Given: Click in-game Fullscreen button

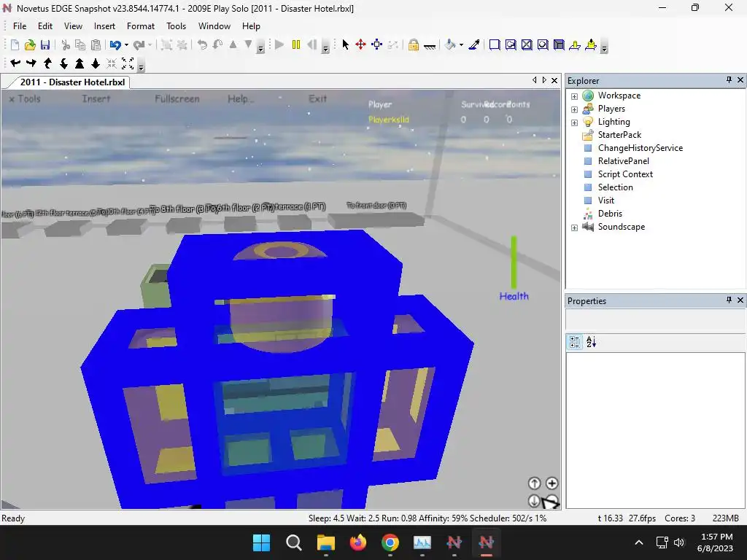Looking at the screenshot, I should point(177,98).
